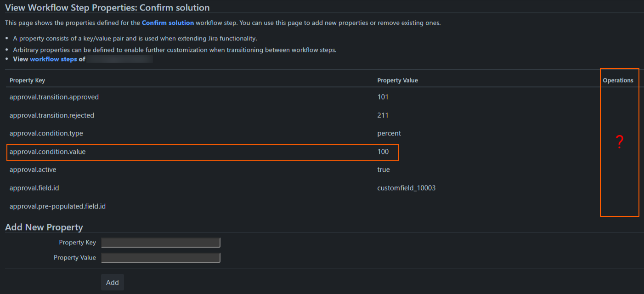Click the value 101 in the table
Image resolution: width=644 pixels, height=294 pixels.
click(383, 97)
